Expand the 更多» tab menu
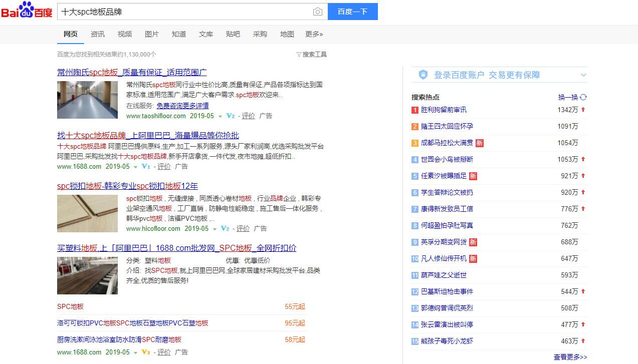Viewport: 638px width, 364px height. click(314, 34)
